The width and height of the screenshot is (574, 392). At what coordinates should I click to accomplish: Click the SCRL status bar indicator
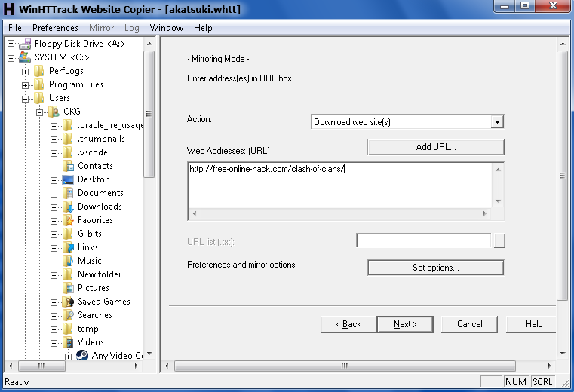pos(542,382)
